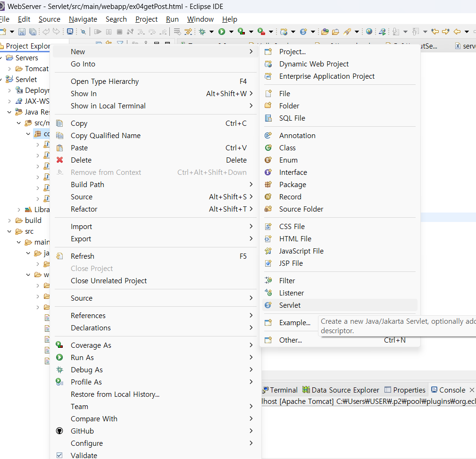Click the Save All toolbar icon
Viewport: 476px width, 459px height.
pyautogui.click(x=33, y=32)
